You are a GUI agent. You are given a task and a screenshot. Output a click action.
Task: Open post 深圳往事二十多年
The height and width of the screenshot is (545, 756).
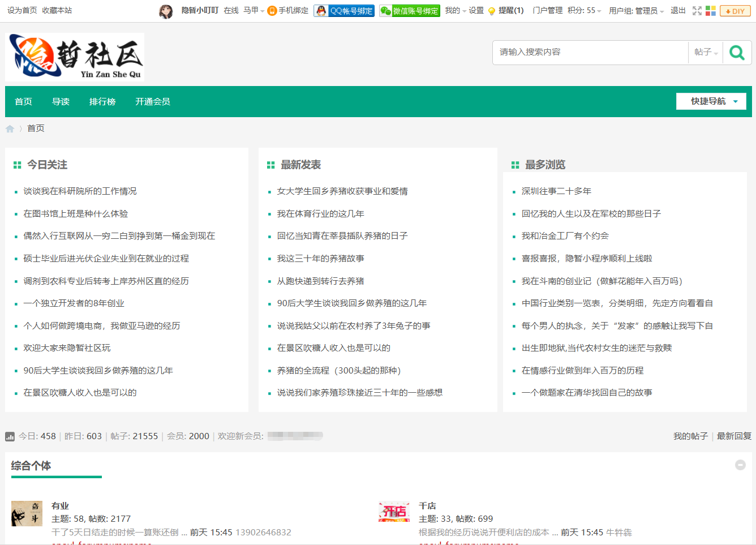pos(556,191)
